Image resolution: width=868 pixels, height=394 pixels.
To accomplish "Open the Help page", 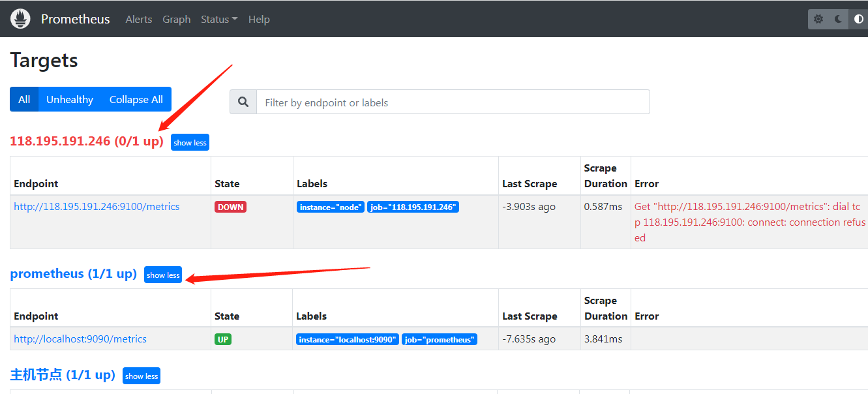I will pos(259,19).
